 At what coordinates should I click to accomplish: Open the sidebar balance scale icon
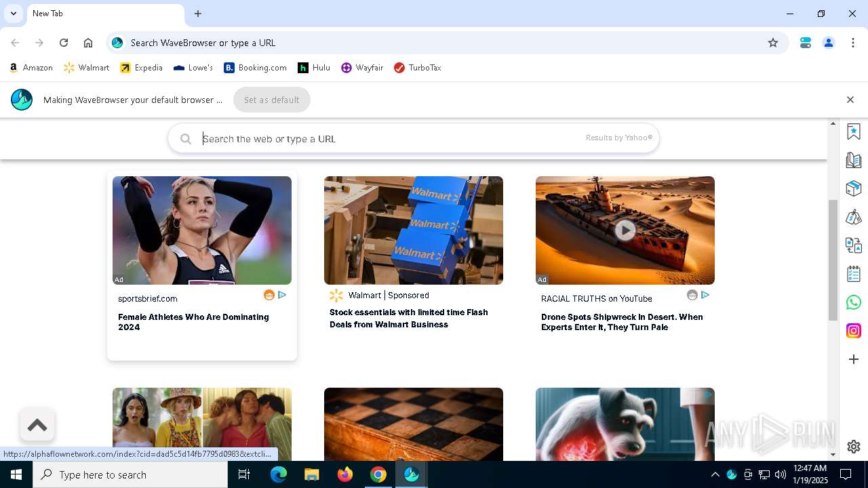click(854, 217)
